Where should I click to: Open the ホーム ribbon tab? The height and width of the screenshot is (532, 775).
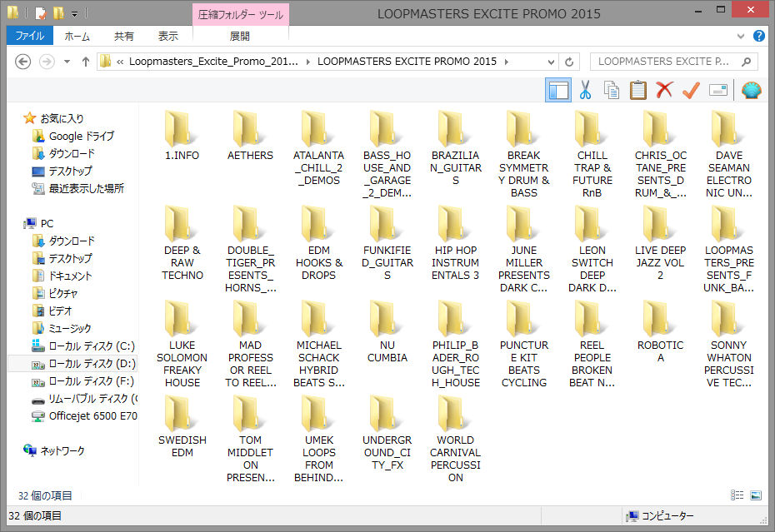click(x=77, y=36)
